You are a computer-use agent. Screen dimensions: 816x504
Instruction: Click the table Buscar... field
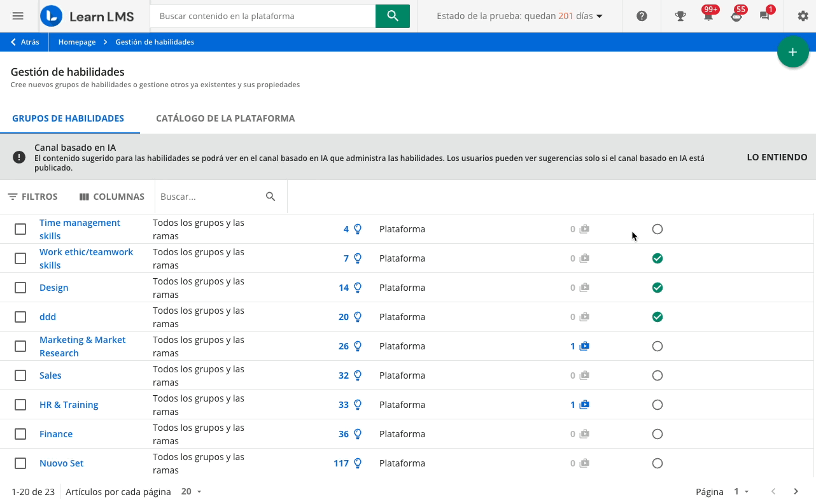210,197
